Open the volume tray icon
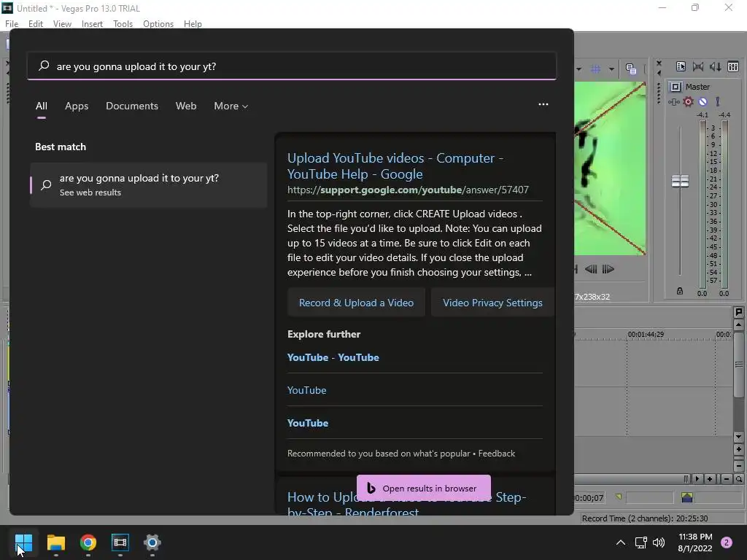Image resolution: width=747 pixels, height=560 pixels. [659, 542]
